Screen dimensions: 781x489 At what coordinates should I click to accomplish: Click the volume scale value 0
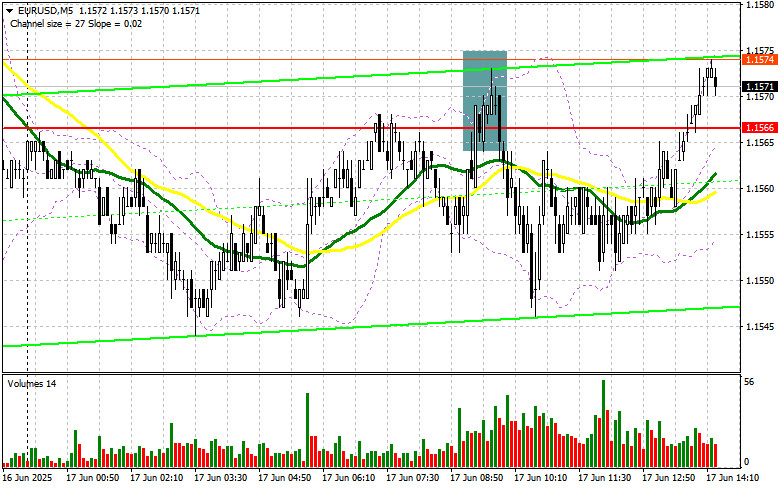click(746, 462)
